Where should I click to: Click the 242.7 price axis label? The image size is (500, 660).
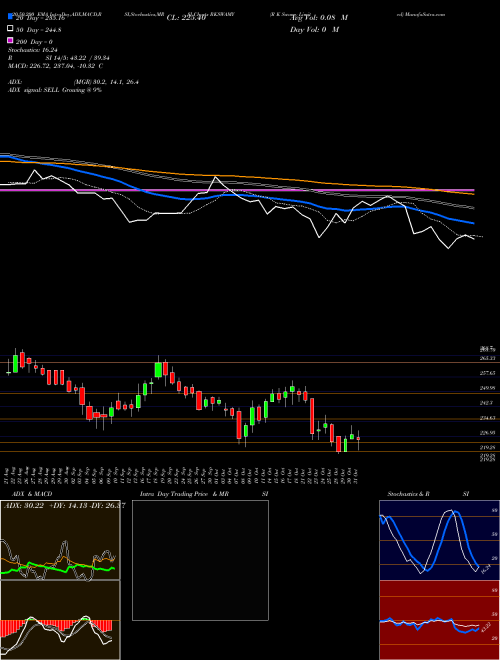pos(486,403)
